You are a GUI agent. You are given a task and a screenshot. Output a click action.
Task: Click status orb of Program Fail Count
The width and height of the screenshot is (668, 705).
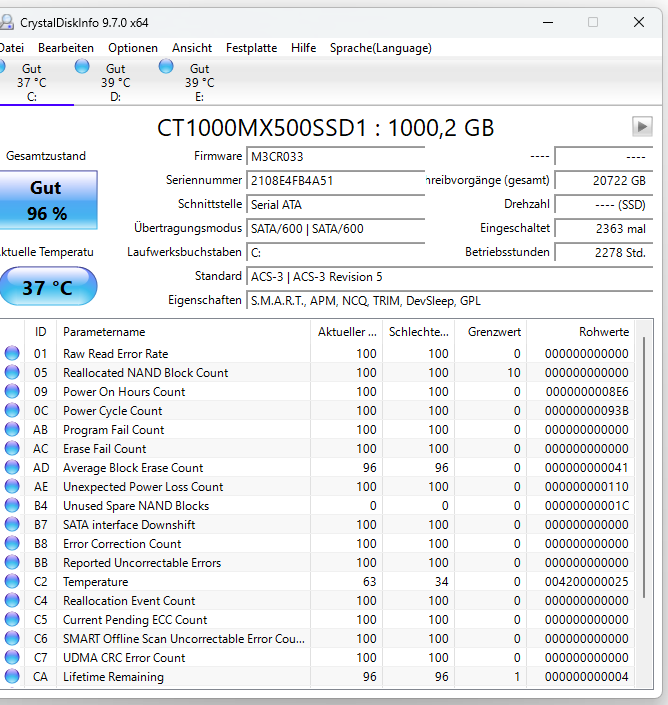(x=12, y=429)
